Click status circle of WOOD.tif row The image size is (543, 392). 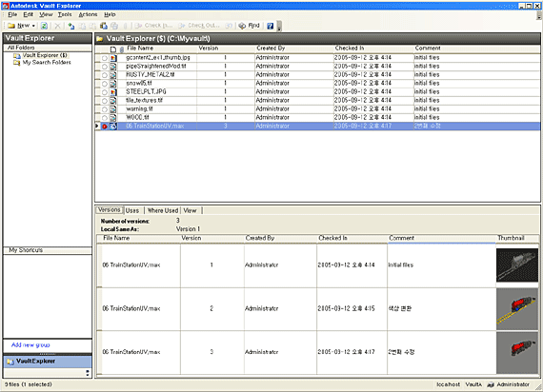click(x=104, y=118)
